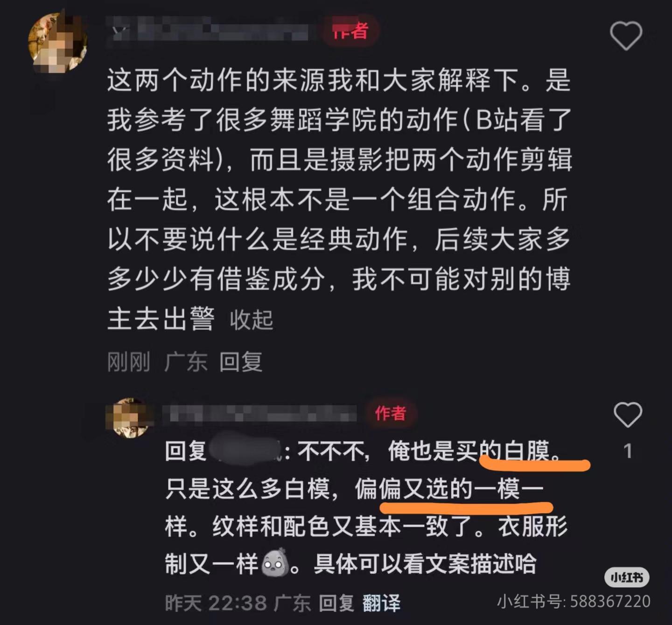Reply to the second comment via 回复
The width and height of the screenshot is (672, 625).
click(x=336, y=603)
